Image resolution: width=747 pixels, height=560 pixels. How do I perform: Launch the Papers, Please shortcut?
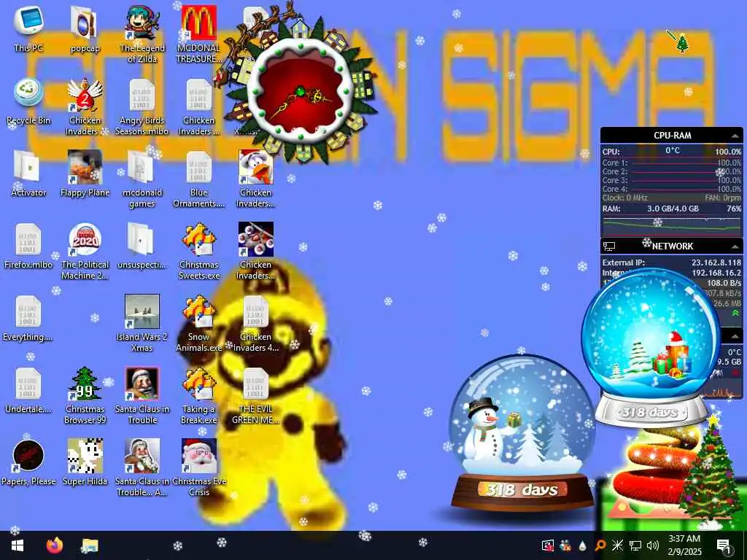pos(28,463)
